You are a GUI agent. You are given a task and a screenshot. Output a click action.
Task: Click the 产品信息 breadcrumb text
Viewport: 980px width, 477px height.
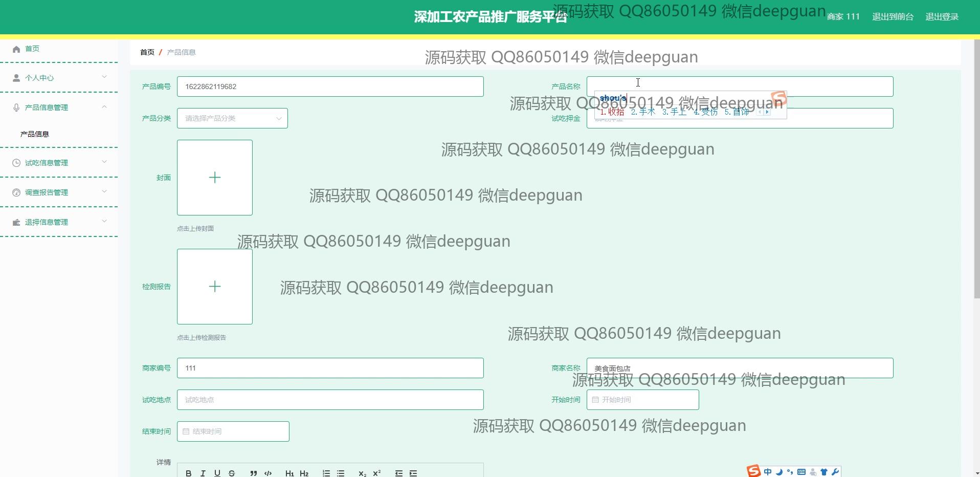pyautogui.click(x=181, y=52)
